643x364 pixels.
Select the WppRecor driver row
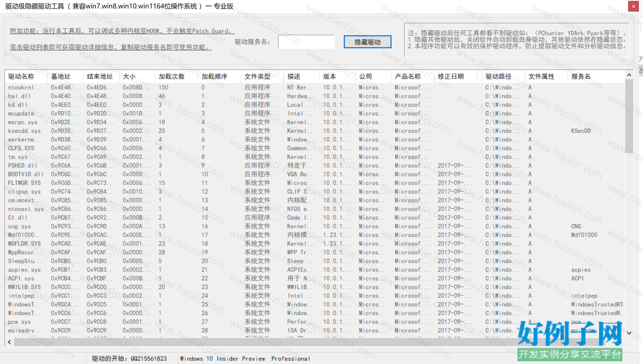tap(315, 252)
